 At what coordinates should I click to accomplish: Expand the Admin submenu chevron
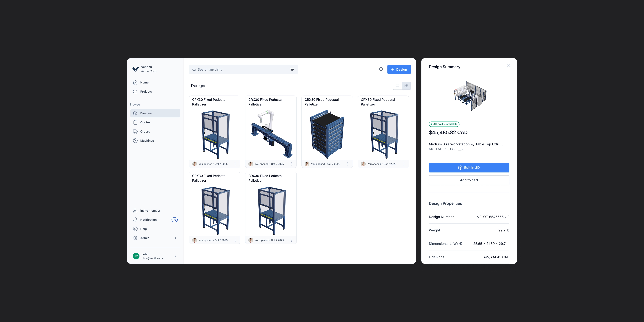click(x=175, y=238)
